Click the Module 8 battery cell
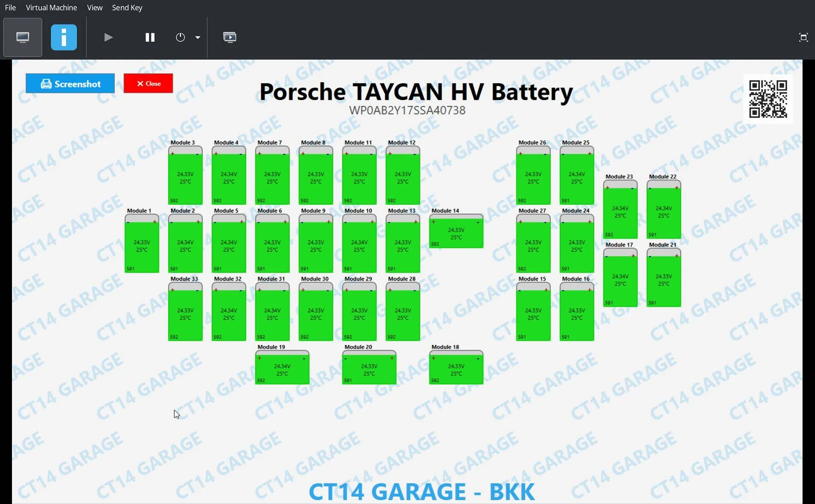This screenshot has height=504, width=815. pyautogui.click(x=316, y=175)
